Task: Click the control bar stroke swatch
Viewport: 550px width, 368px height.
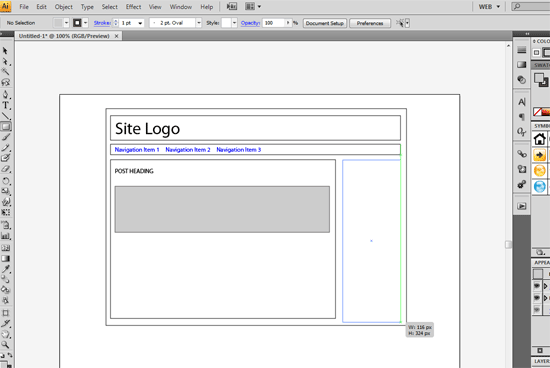Action: [77, 23]
